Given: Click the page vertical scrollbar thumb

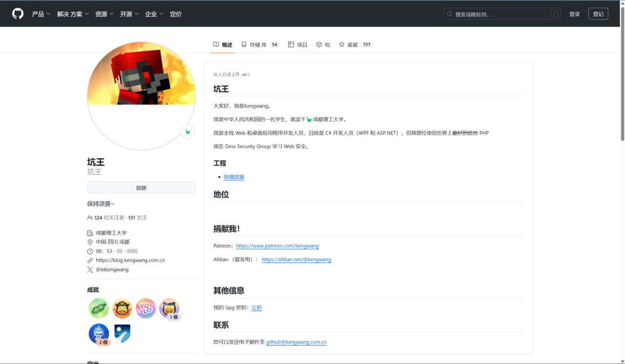Looking at the screenshot, I should (622, 73).
